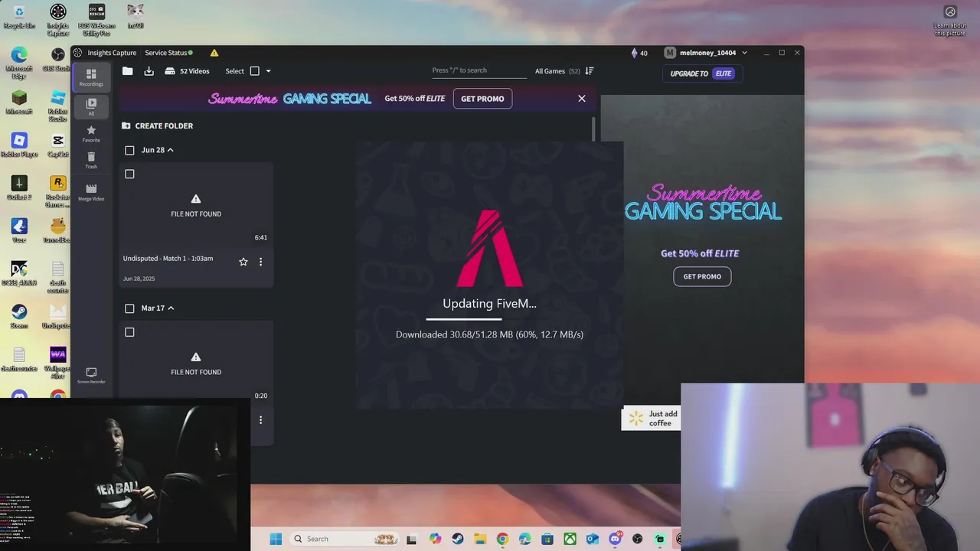The height and width of the screenshot is (551, 980).
Task: Click the FiveM update progress bar
Action: tap(489, 319)
